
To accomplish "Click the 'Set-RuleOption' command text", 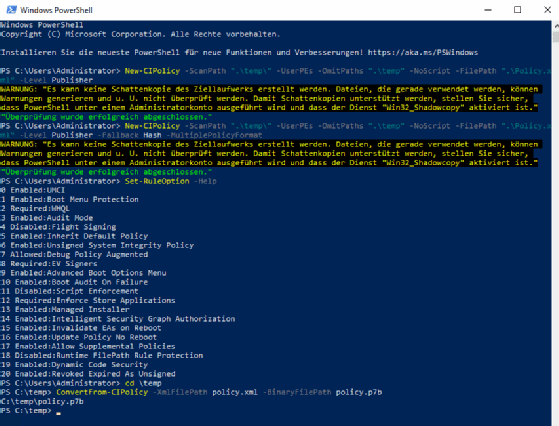I will coord(157,181).
